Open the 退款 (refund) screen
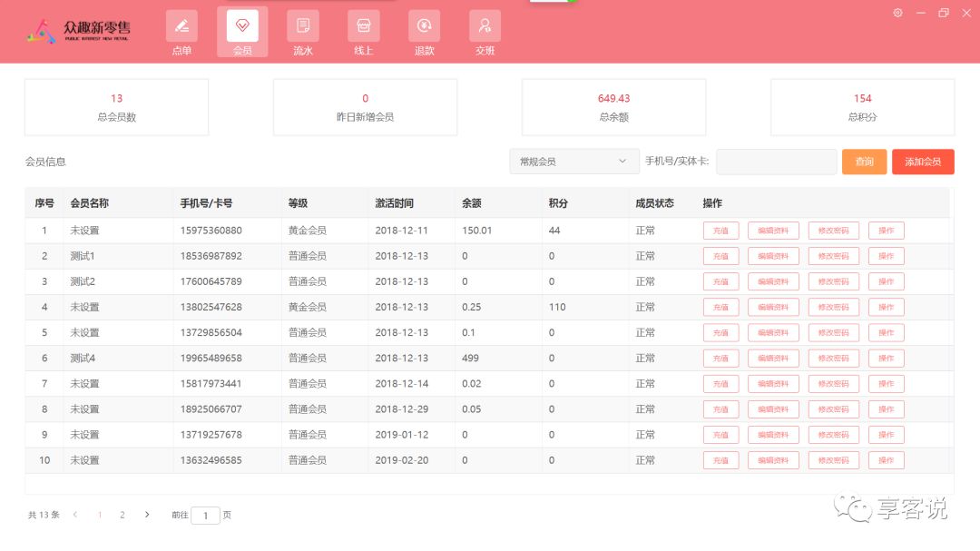Image resolution: width=980 pixels, height=551 pixels. click(424, 32)
